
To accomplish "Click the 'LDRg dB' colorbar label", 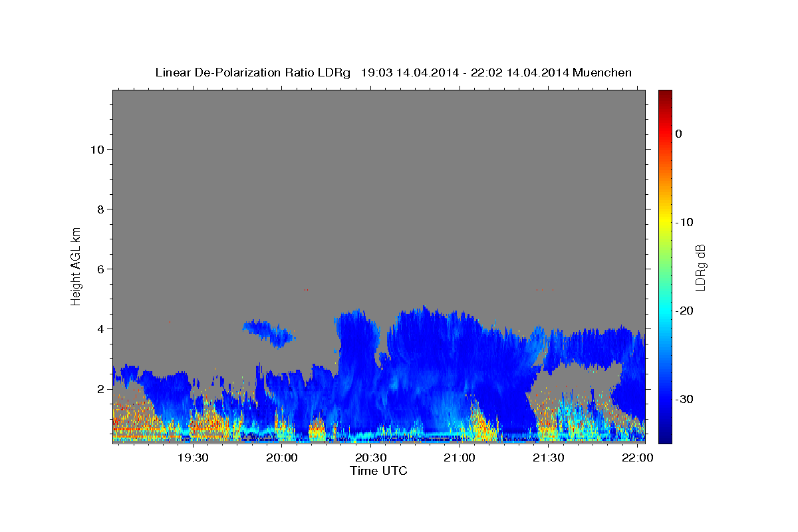I will click(x=700, y=267).
